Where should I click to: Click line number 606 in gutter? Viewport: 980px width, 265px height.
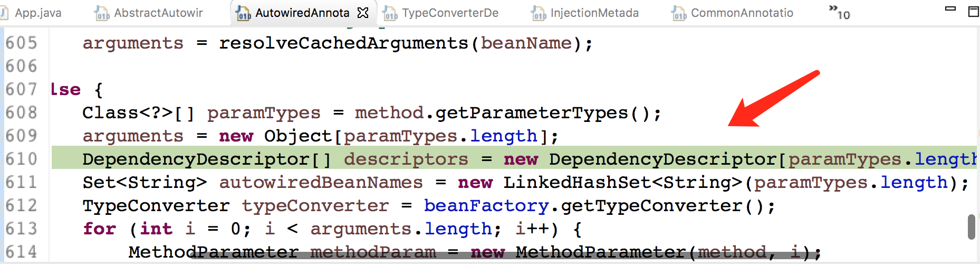pos(22,66)
